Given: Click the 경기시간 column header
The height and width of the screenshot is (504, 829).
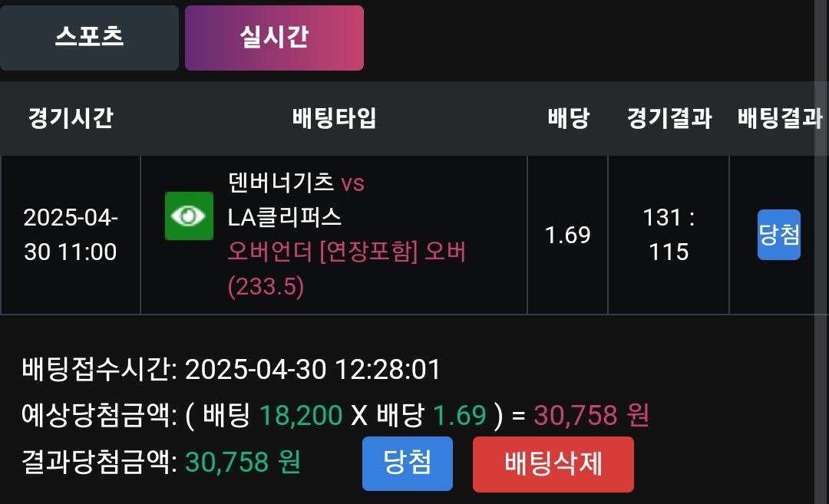Looking at the screenshot, I should click(70, 118).
